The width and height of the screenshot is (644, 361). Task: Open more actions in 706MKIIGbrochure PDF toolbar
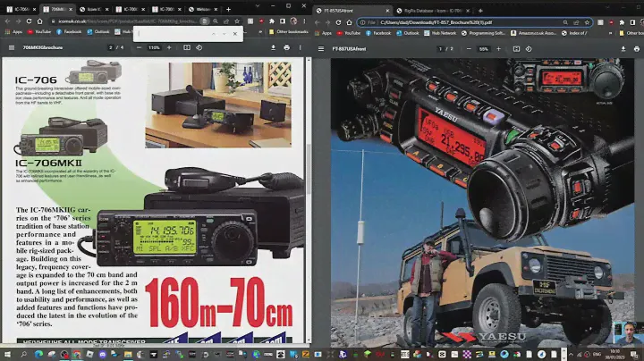click(300, 47)
